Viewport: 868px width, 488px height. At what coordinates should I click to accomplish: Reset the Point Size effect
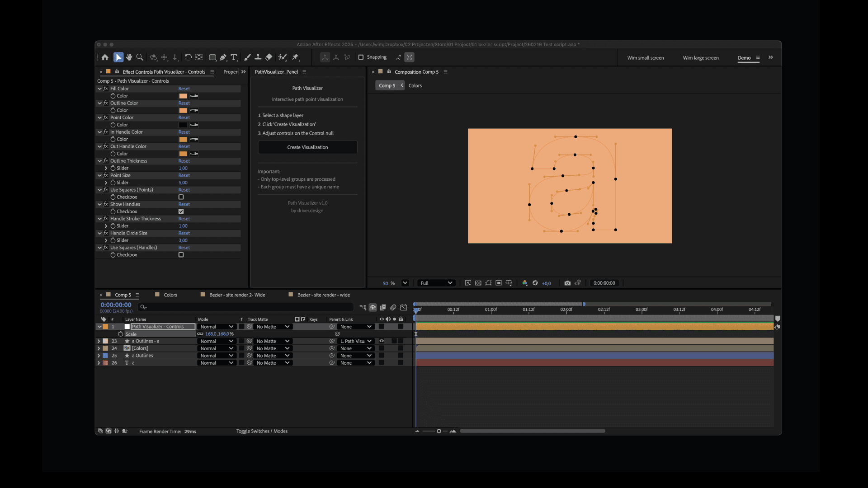tap(184, 176)
